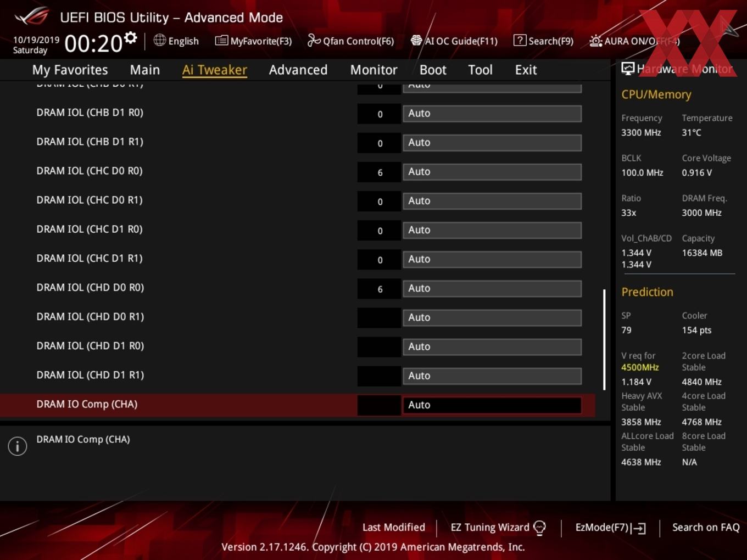Click the 3300 MHz frequency value

pyautogui.click(x=641, y=133)
